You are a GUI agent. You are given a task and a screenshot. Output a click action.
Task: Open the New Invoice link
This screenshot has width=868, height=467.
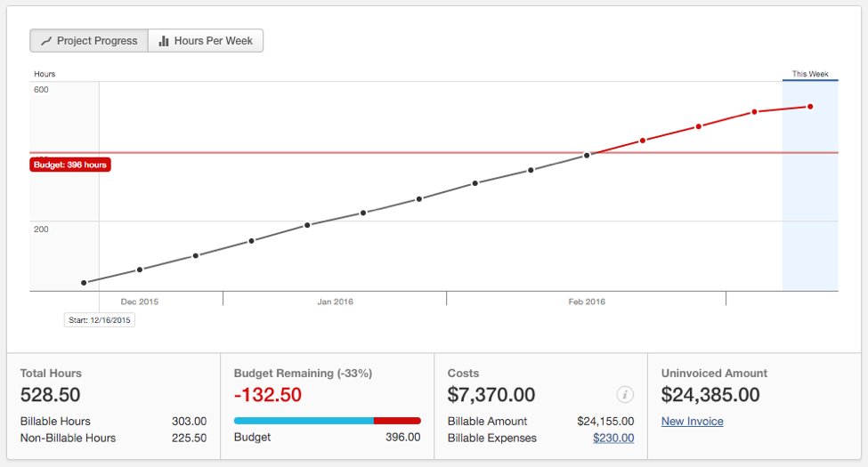[692, 422]
